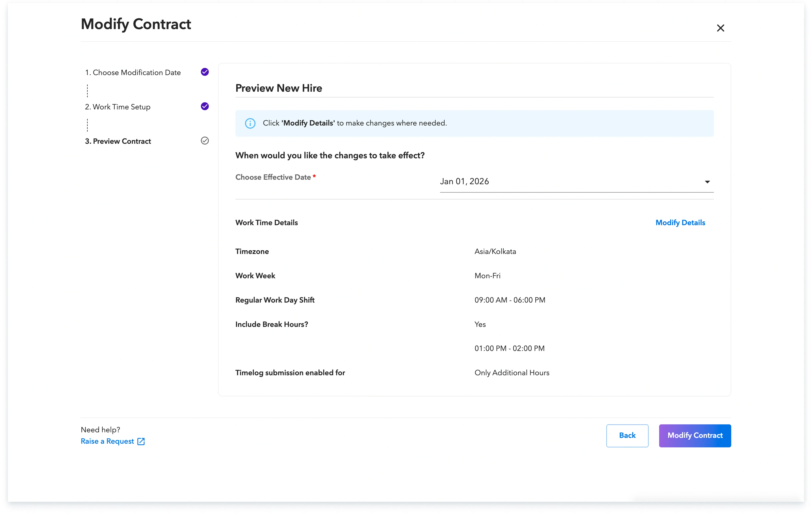
Task: Click external link icon beside Raise a Request
Action: coord(141,441)
